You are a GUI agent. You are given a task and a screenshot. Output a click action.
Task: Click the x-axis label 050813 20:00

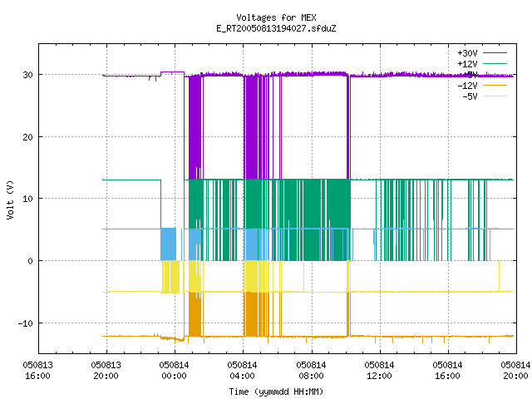(106, 371)
